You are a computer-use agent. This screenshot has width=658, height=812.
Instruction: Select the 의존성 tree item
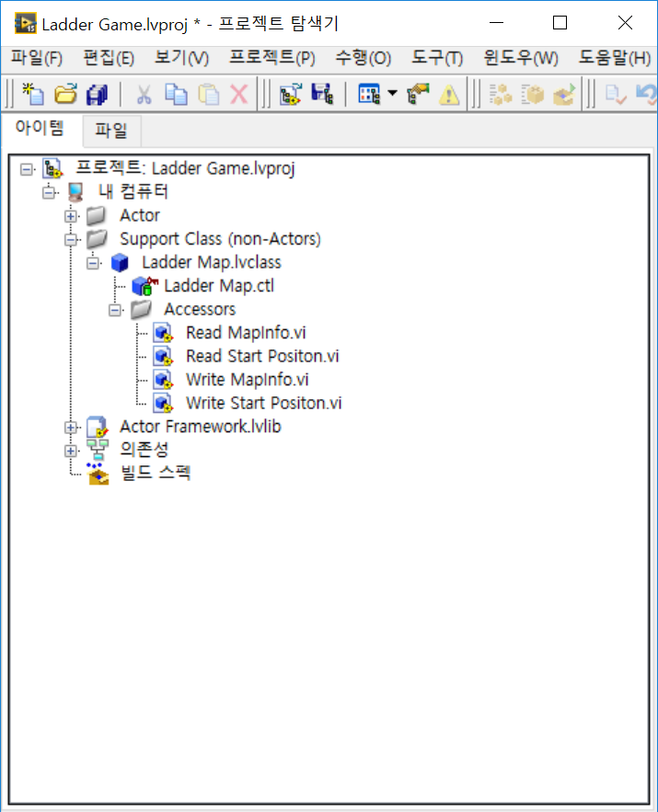click(x=144, y=449)
